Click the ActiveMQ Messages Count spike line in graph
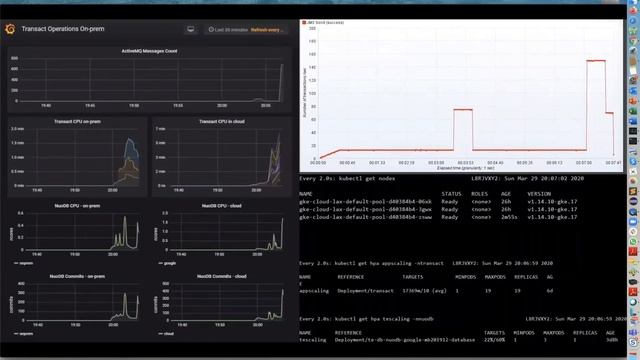 click(281, 82)
